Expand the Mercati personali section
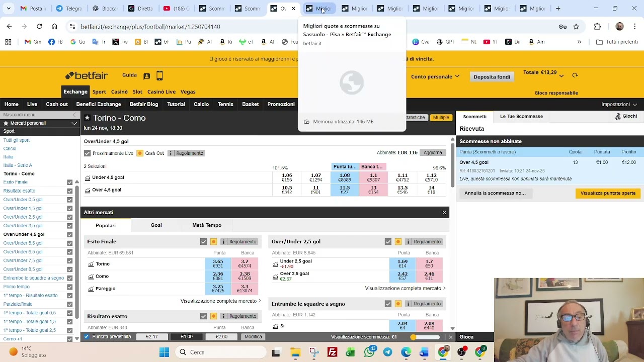The width and height of the screenshot is (644, 362). [x=74, y=123]
